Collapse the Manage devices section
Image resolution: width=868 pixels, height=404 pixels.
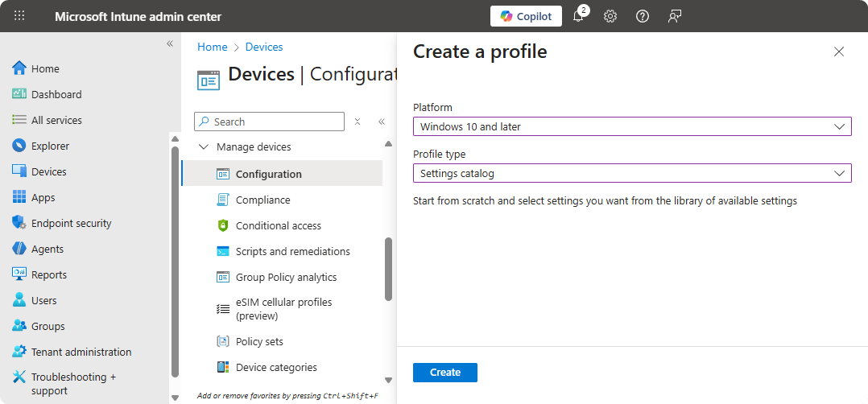tap(203, 147)
